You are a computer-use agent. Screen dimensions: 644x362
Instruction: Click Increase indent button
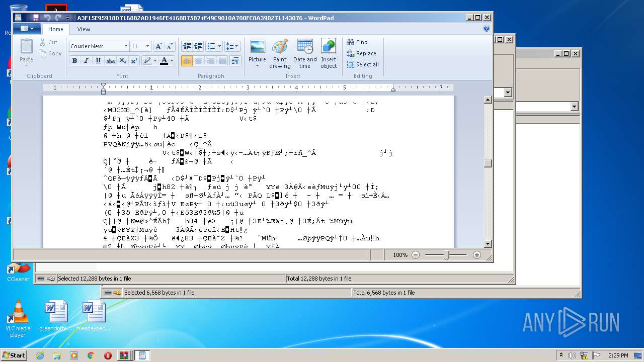[199, 46]
